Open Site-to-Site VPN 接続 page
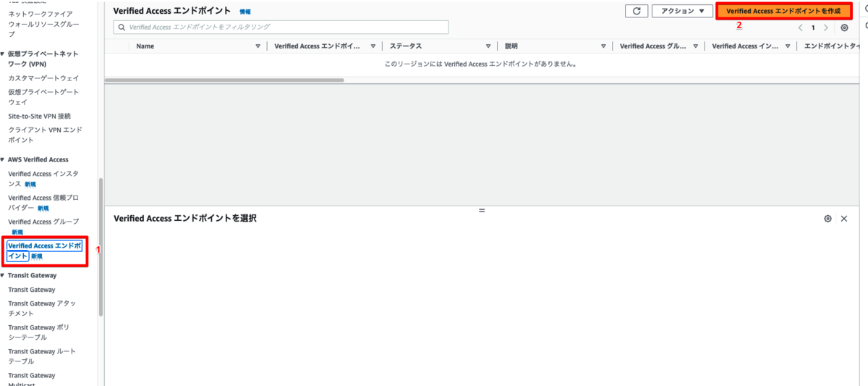 coord(39,116)
